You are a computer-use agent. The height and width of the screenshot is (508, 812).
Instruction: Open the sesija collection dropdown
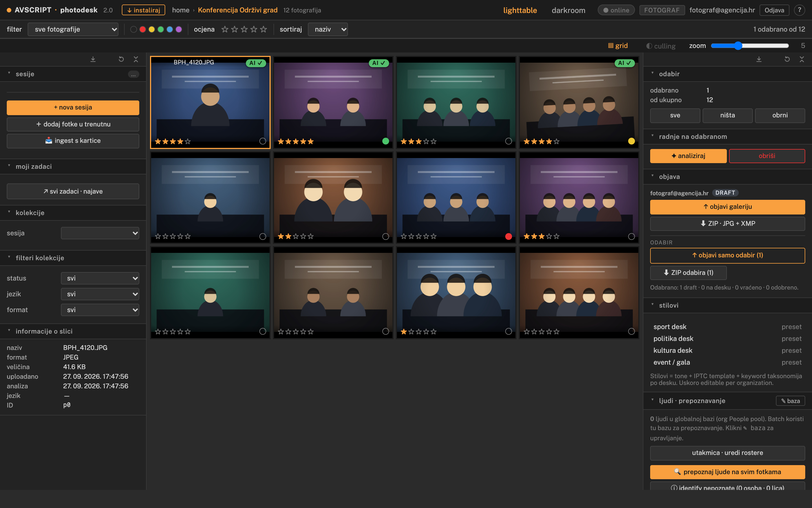pyautogui.click(x=100, y=233)
